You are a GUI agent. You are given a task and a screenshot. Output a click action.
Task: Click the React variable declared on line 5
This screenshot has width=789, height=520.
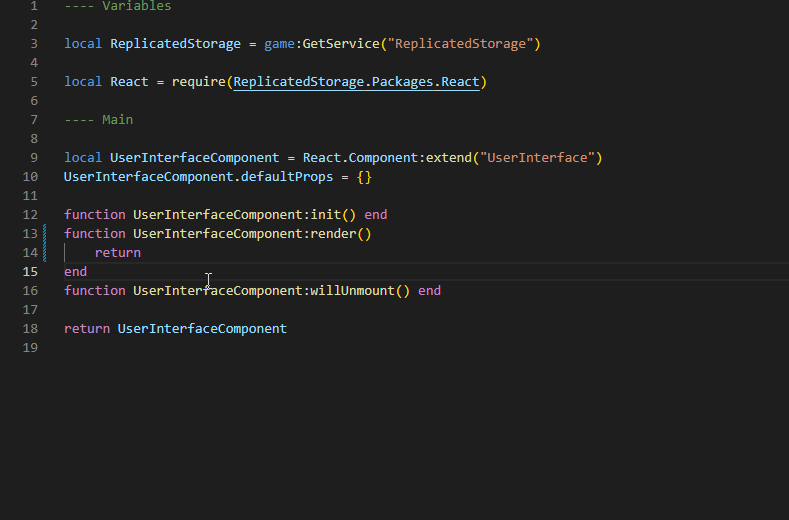[x=129, y=82]
